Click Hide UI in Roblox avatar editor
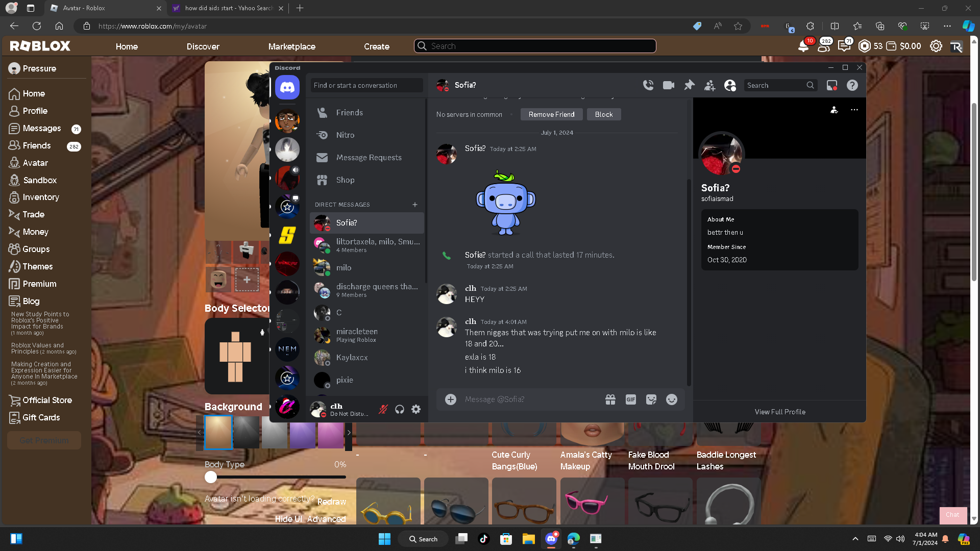The height and width of the screenshot is (551, 980). click(x=289, y=519)
